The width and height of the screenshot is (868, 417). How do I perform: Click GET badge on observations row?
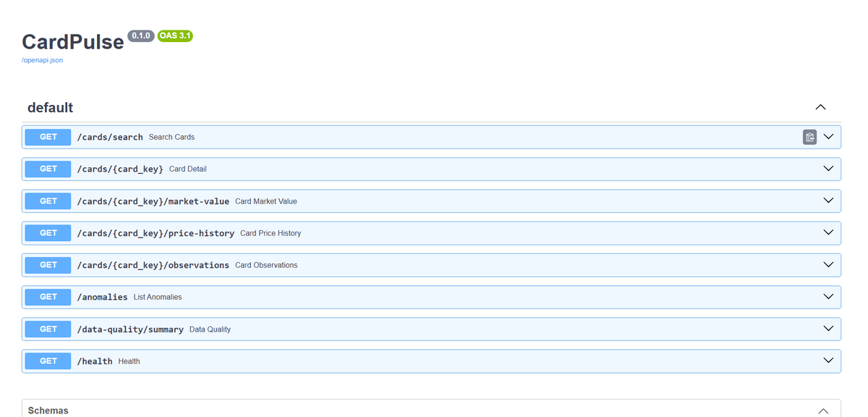click(48, 265)
